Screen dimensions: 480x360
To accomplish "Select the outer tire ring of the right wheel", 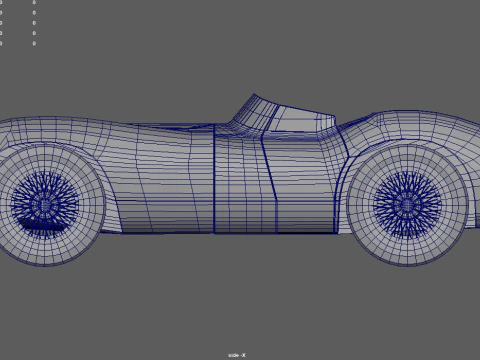I will point(407,204).
